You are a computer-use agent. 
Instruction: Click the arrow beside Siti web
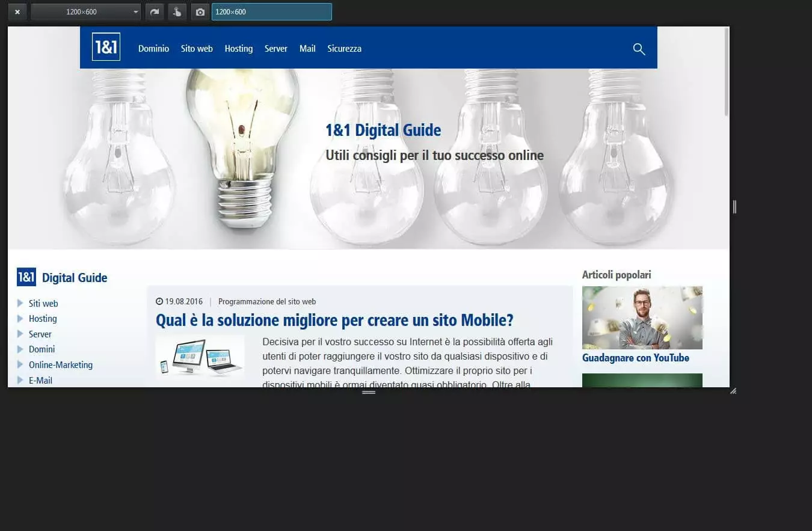pyautogui.click(x=20, y=303)
